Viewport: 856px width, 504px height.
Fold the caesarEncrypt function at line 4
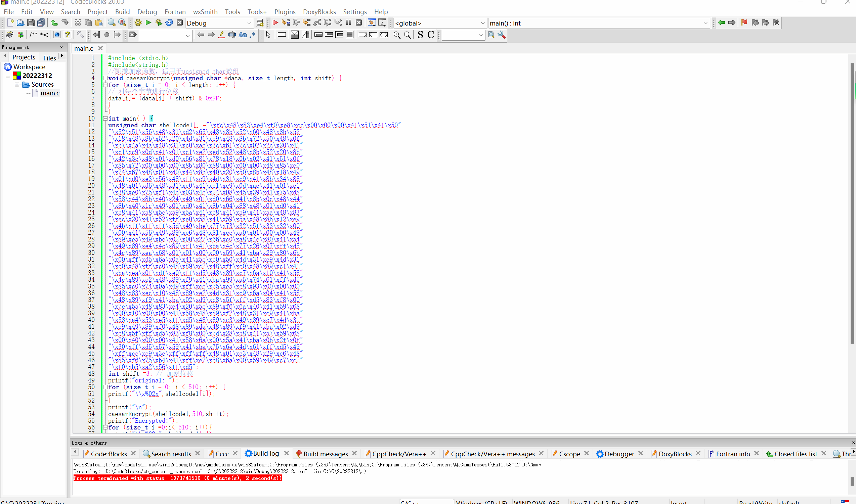(105, 78)
